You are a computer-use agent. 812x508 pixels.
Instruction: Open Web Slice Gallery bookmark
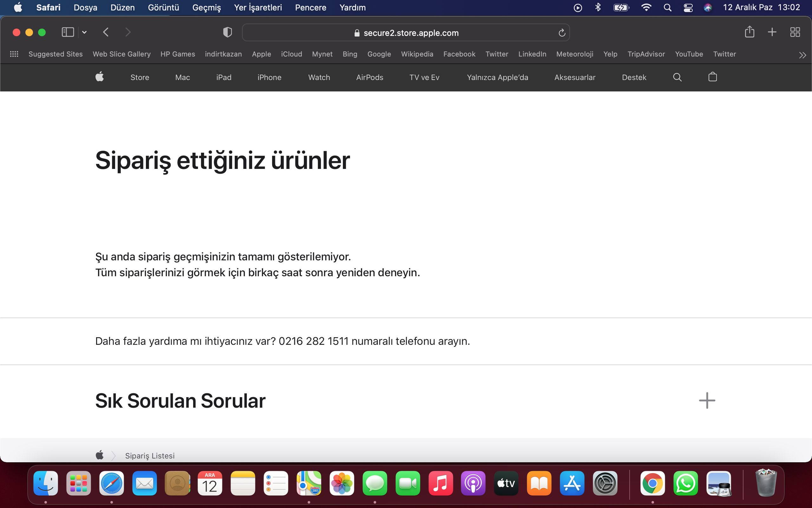click(x=121, y=54)
